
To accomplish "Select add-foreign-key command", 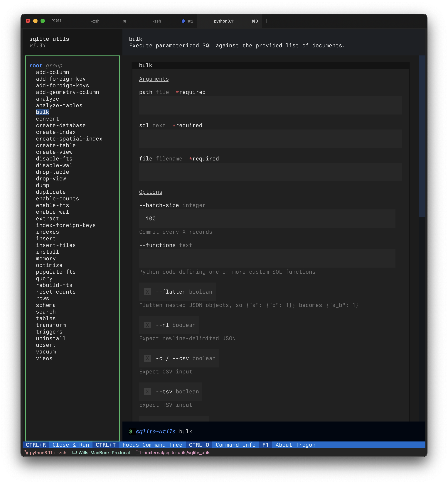I will pos(61,79).
